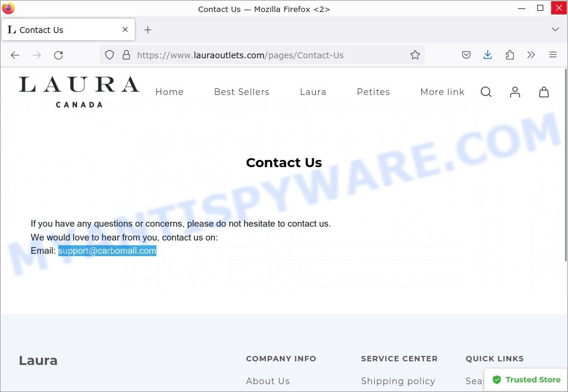Click the support@carbomall.com email link

click(107, 251)
